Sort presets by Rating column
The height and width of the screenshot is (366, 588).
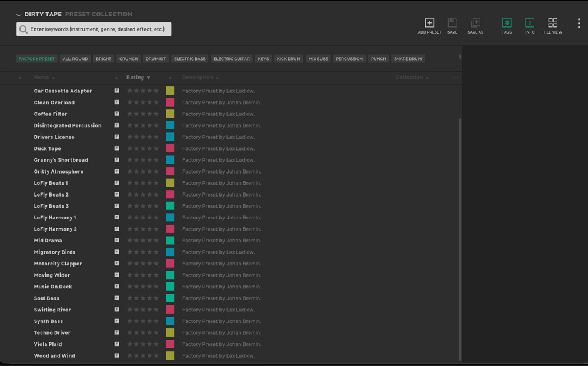click(x=138, y=78)
